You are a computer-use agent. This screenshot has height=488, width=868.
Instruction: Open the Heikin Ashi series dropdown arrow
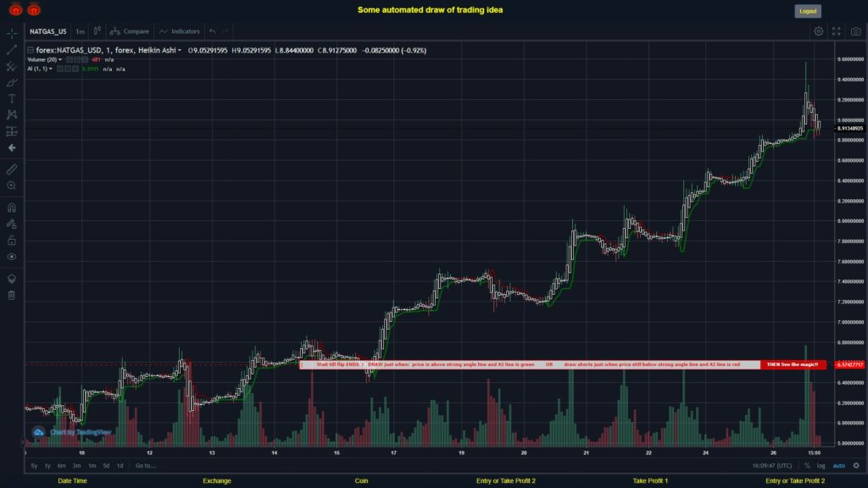[180, 50]
